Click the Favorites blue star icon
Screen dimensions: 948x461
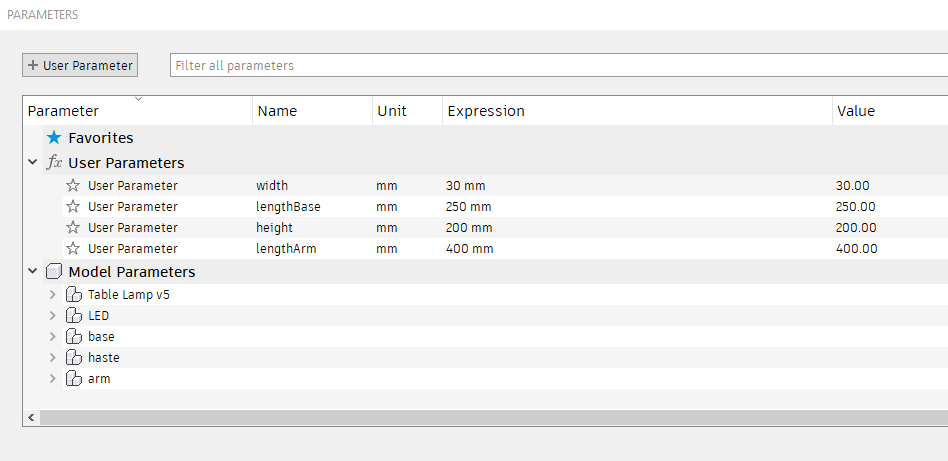(x=54, y=138)
